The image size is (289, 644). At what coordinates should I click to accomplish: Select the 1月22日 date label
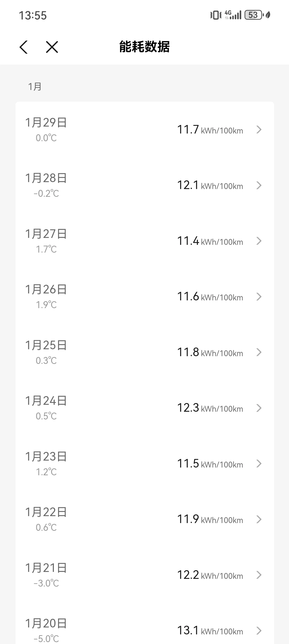pos(46,512)
